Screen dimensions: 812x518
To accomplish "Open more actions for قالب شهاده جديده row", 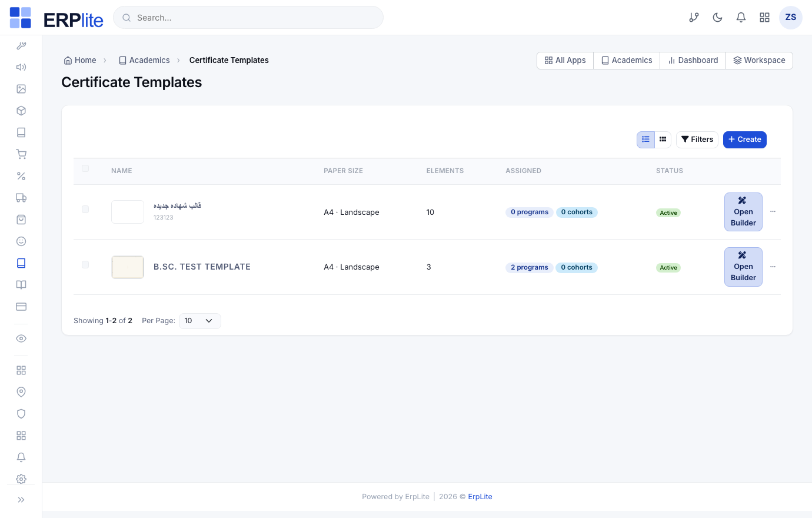I will (x=773, y=212).
